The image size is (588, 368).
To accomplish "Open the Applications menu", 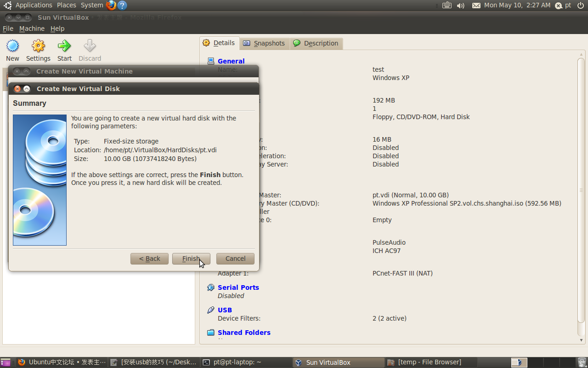I will point(34,5).
